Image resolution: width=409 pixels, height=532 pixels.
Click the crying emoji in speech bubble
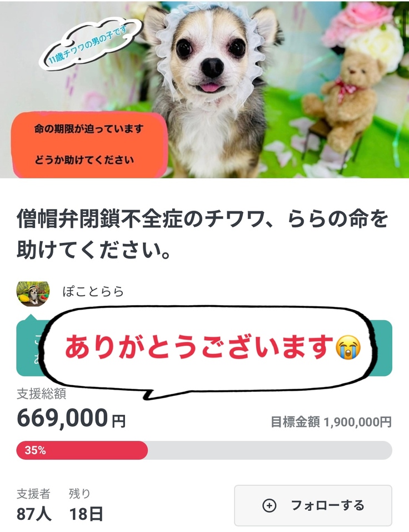[348, 347]
